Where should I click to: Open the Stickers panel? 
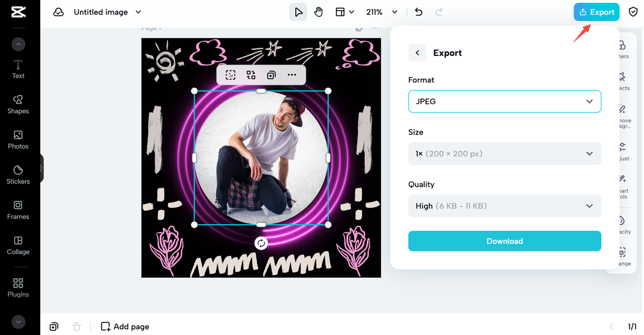tap(18, 175)
